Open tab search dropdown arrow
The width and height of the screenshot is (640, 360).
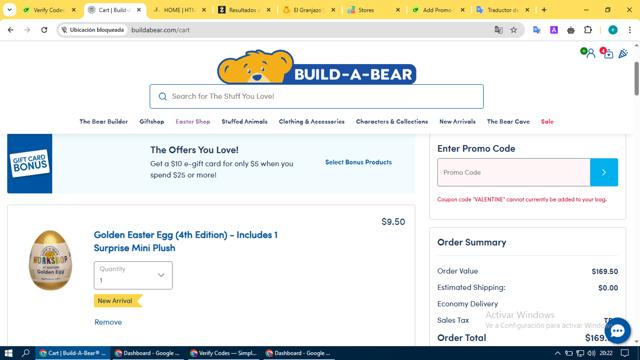(9, 9)
